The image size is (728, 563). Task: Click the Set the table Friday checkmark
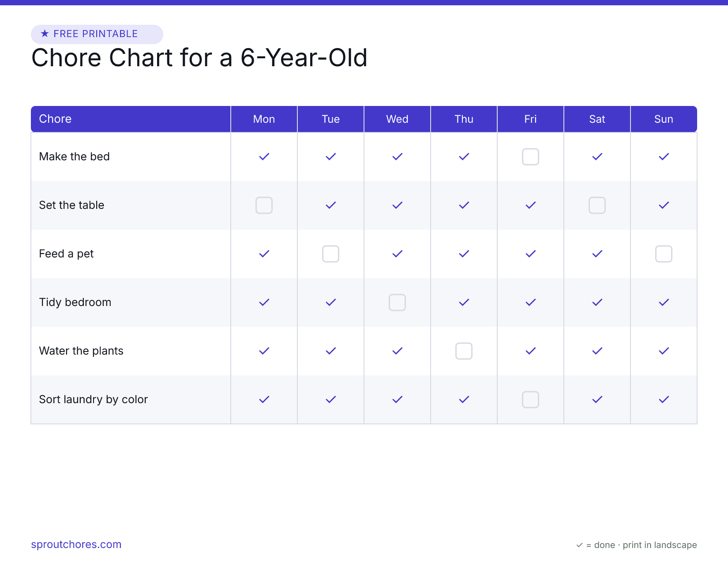[530, 205]
